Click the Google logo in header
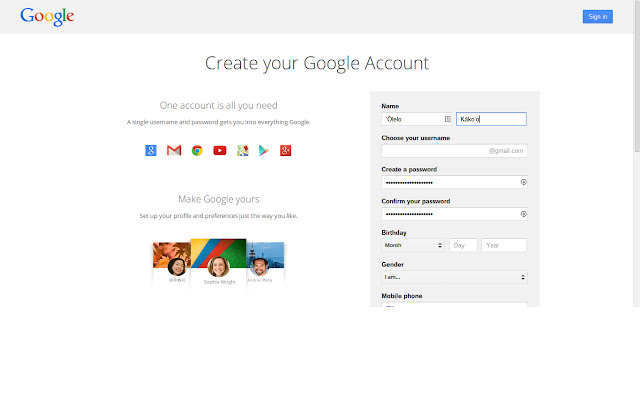The height and width of the screenshot is (400, 640). (47, 16)
